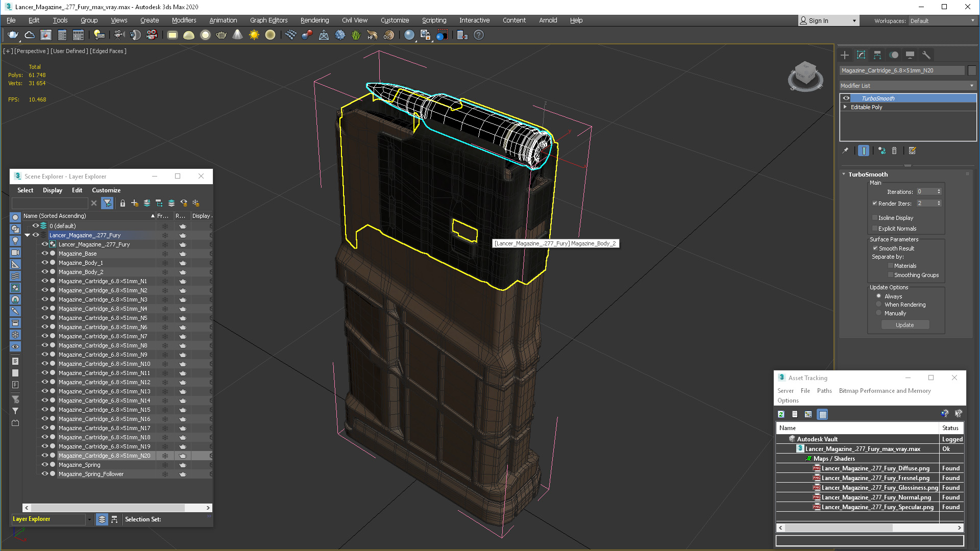Click the Update button in TurboSmooth
This screenshot has width=980, height=551.
905,325
